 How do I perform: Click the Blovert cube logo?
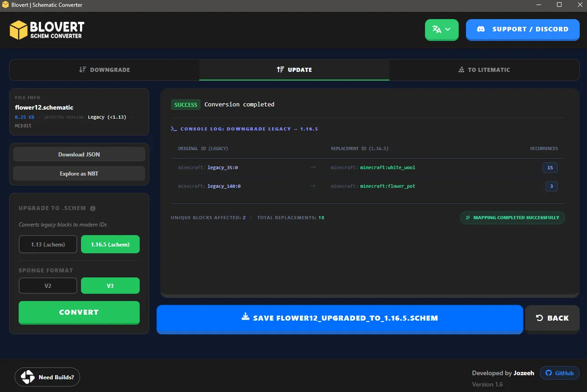click(x=19, y=30)
